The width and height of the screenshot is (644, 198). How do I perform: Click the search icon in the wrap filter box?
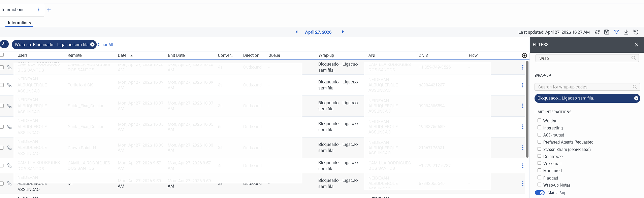(634, 58)
